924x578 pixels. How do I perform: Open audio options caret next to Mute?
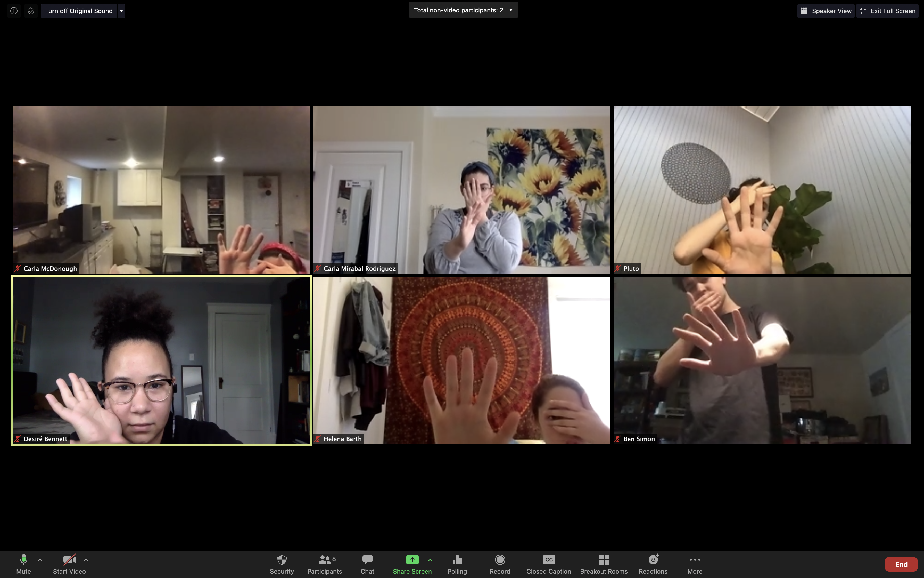click(x=40, y=560)
